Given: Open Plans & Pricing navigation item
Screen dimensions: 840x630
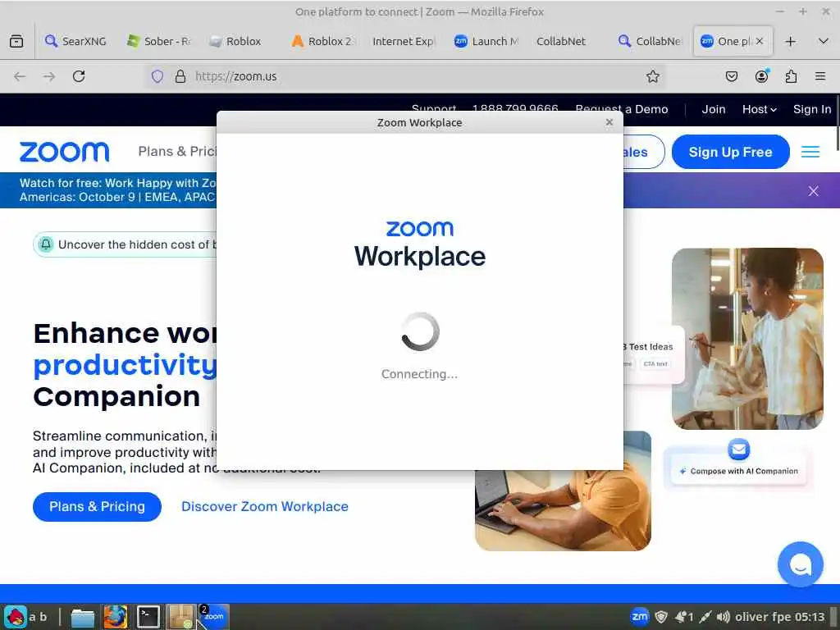Looking at the screenshot, I should pyautogui.click(x=177, y=152).
